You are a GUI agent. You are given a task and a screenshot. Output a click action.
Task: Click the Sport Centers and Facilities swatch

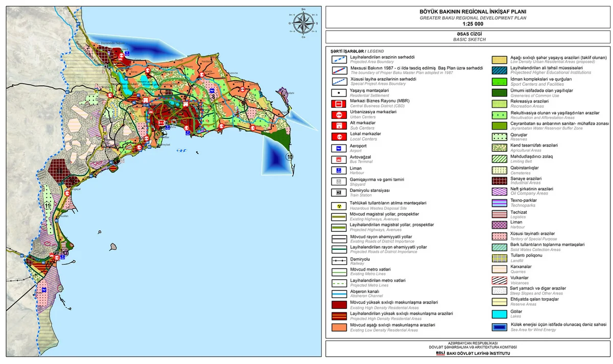pos(499,81)
